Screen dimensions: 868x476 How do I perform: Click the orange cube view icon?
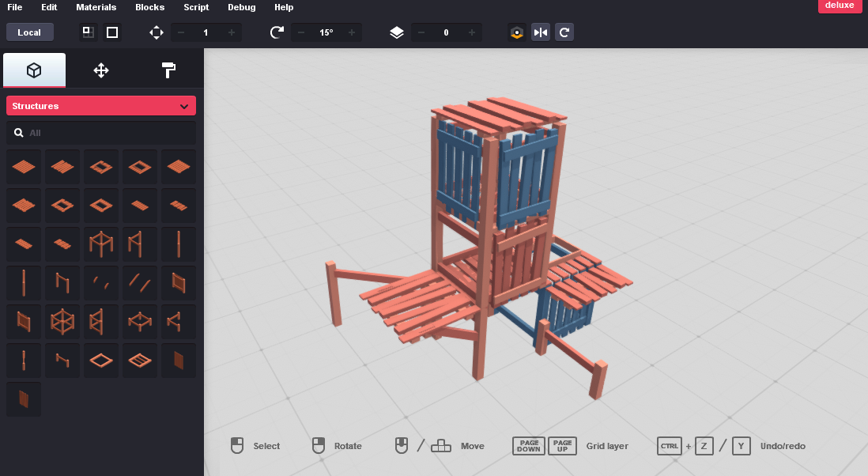click(517, 32)
